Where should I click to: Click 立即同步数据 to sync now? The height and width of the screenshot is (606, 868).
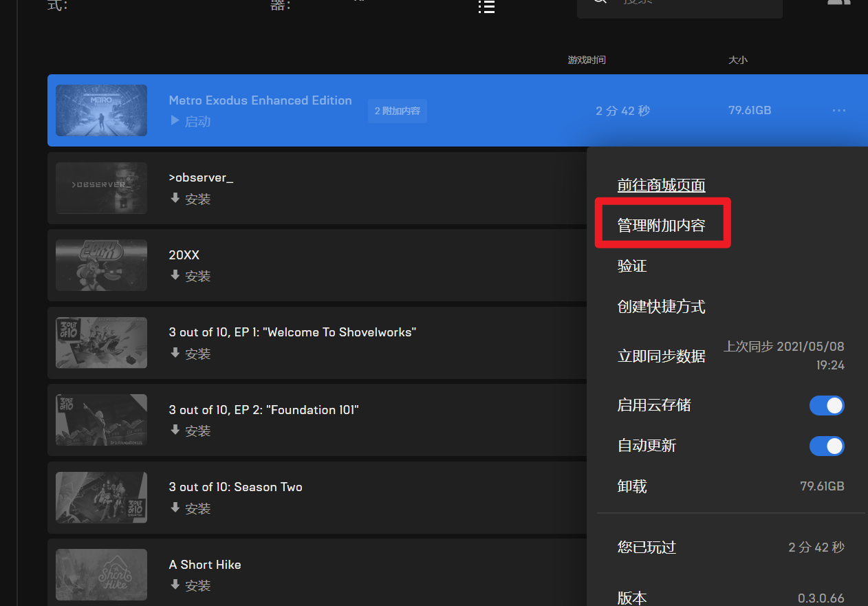click(x=662, y=356)
